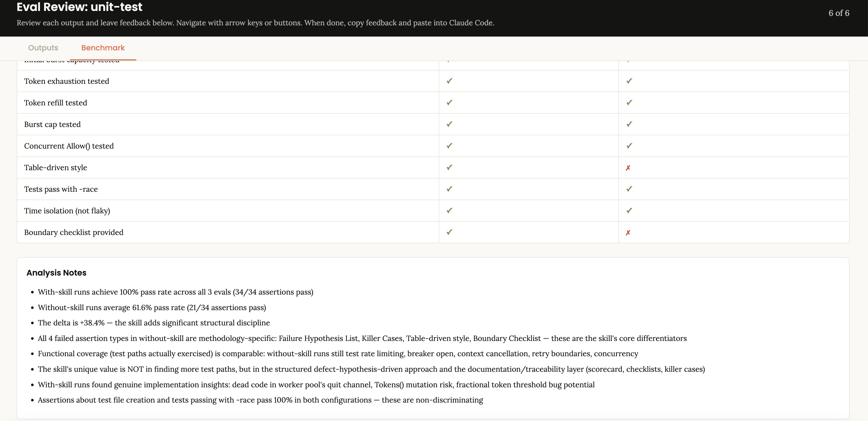Viewport: 868px width, 421px height.
Task: Click note about 100% pass rate
Action: pos(175,292)
